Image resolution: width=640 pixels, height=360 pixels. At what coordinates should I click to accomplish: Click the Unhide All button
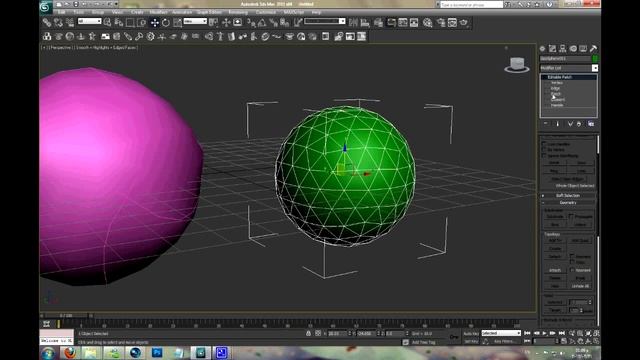pyautogui.click(x=580, y=286)
